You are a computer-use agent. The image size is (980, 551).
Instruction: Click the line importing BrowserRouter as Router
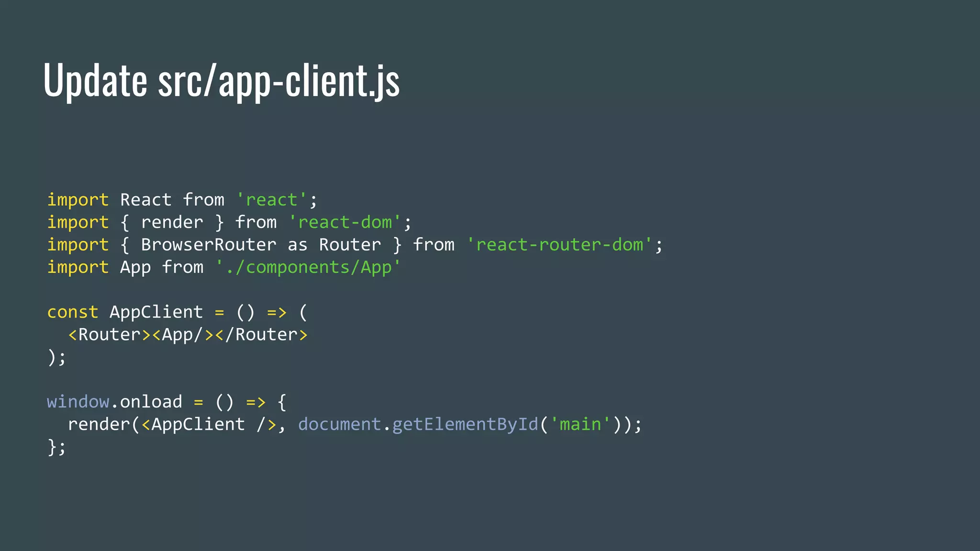[x=355, y=245]
